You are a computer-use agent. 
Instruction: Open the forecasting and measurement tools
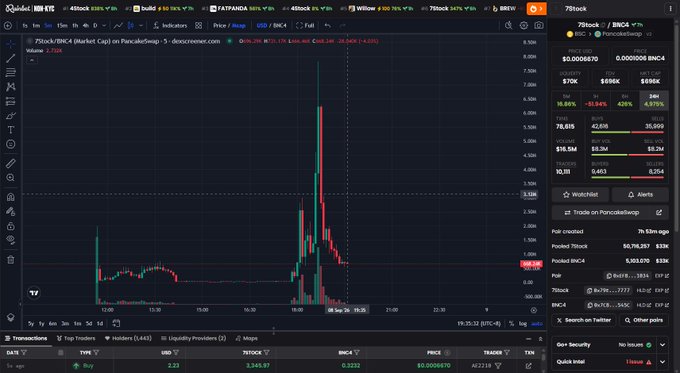click(10, 101)
